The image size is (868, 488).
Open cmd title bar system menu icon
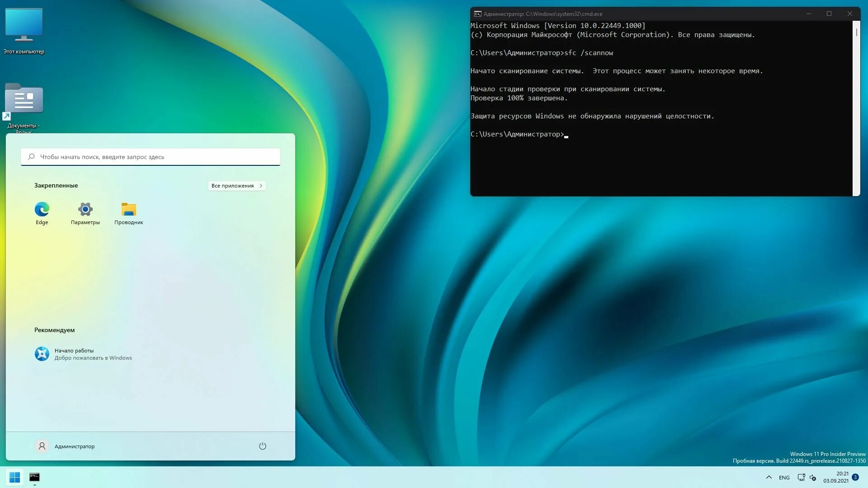pos(477,14)
